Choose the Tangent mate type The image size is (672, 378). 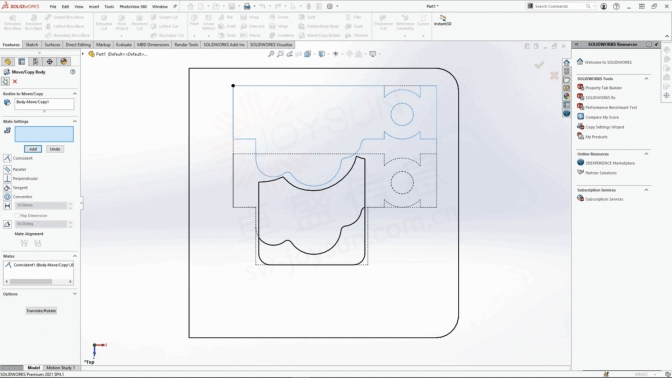(7, 188)
